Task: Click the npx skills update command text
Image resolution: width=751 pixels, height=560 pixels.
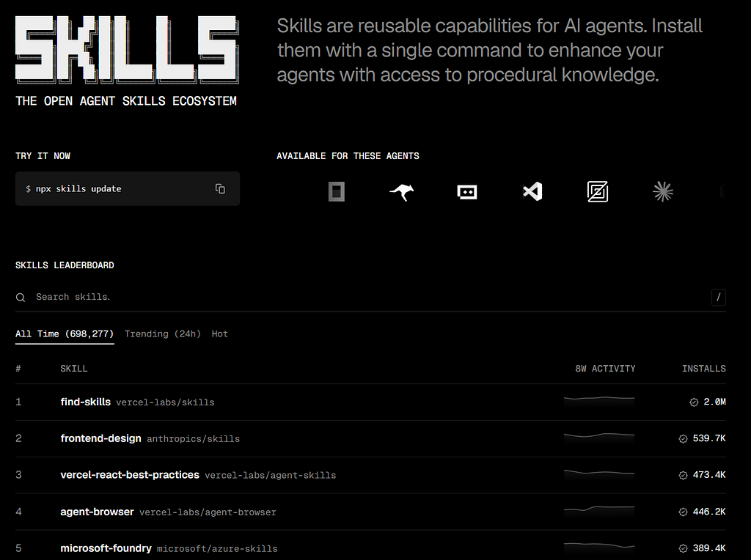Action: coord(78,188)
